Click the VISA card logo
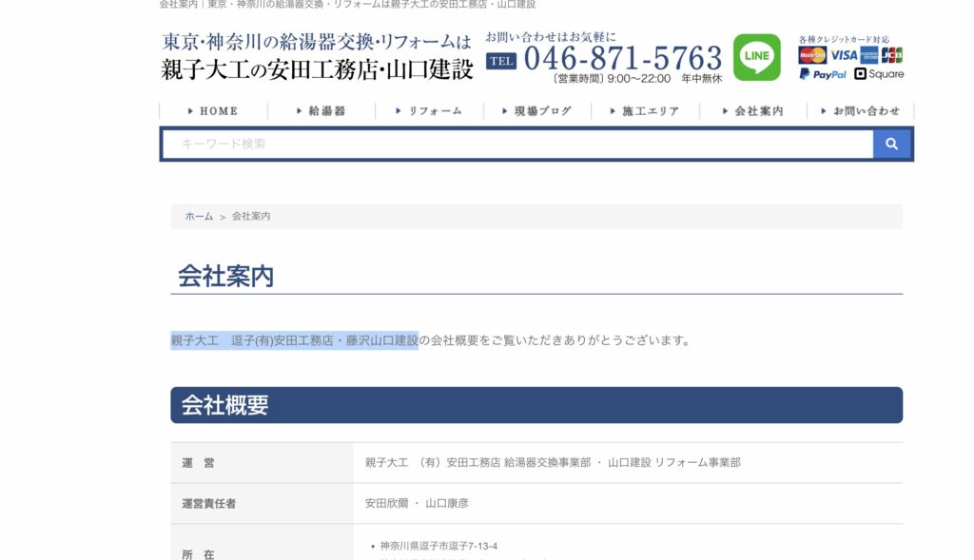This screenshot has height=560, width=974. pyautogui.click(x=843, y=55)
